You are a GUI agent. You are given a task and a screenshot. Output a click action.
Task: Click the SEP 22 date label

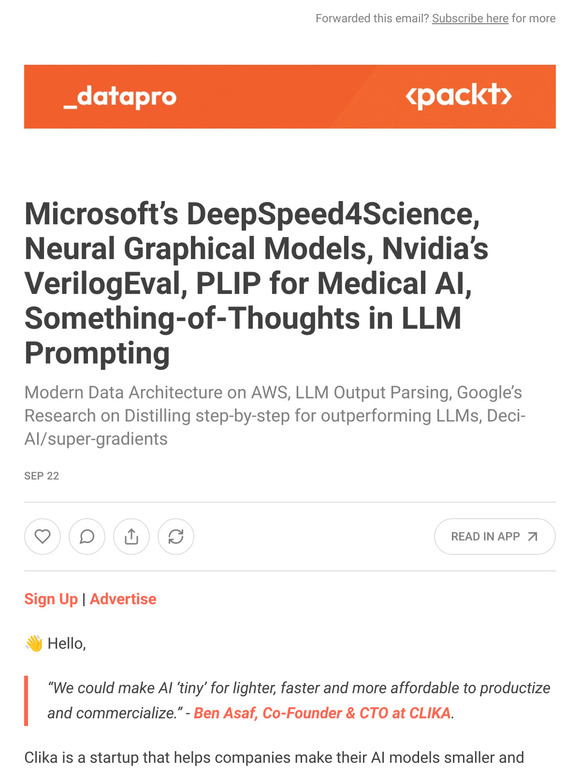[x=41, y=476]
